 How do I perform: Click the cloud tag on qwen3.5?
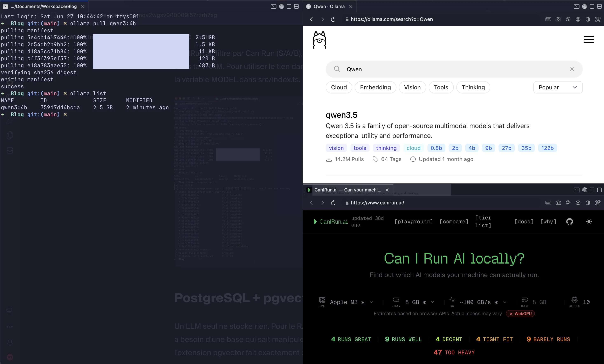point(413,148)
